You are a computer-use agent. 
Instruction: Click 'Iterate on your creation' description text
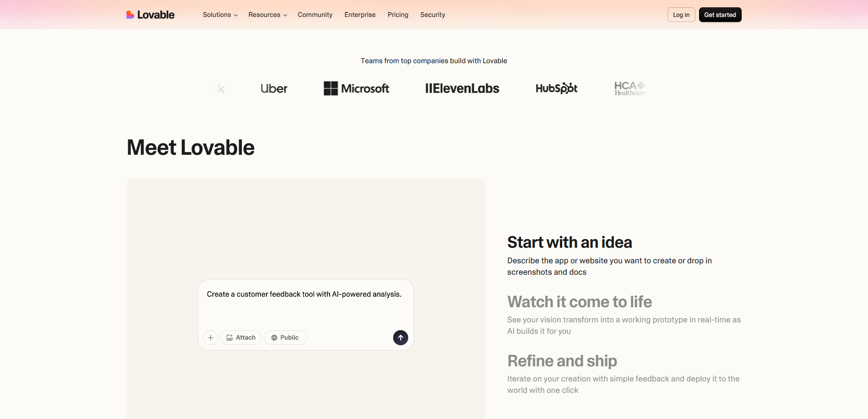(623, 384)
